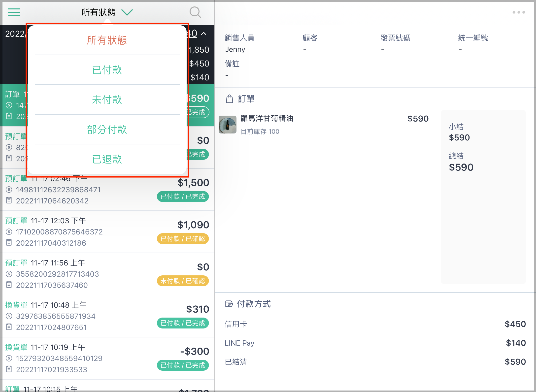This screenshot has height=392, width=536.
Task: Click the shopping bag icon beside 訂單
Action: [x=230, y=99]
